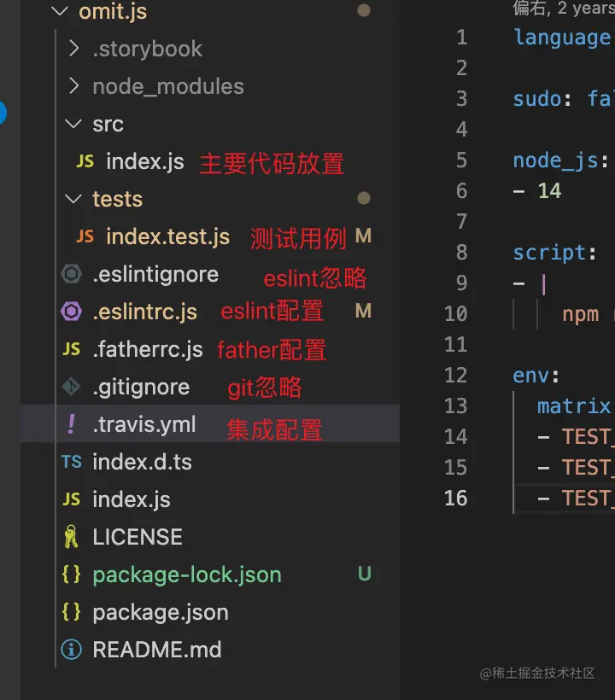Click the info icon beside README.md
This screenshot has width=615, height=700.
tap(72, 650)
